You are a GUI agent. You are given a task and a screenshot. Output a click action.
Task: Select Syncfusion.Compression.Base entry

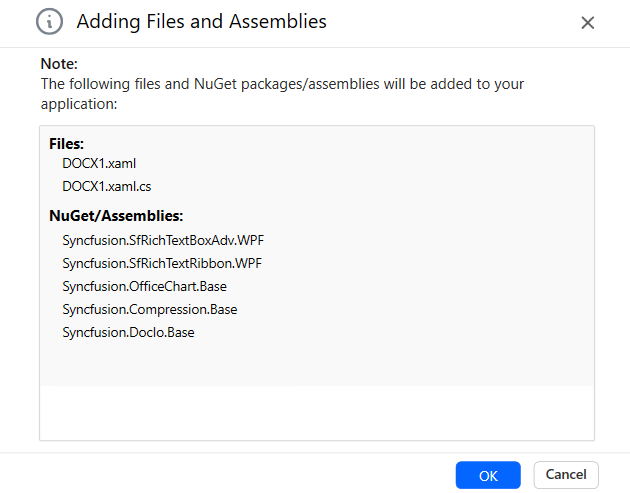150,309
